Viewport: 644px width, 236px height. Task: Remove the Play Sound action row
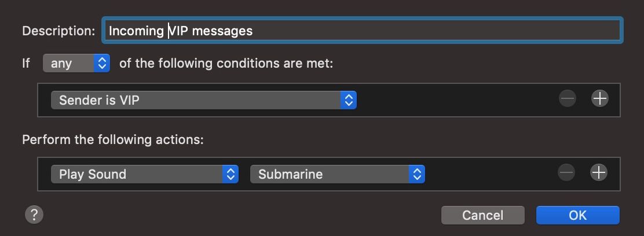point(566,172)
